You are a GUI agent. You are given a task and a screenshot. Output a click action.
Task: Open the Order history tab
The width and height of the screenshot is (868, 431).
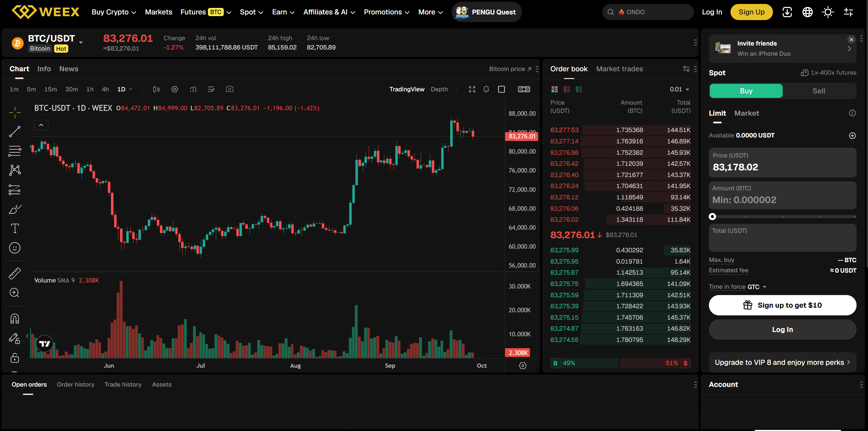76,385
